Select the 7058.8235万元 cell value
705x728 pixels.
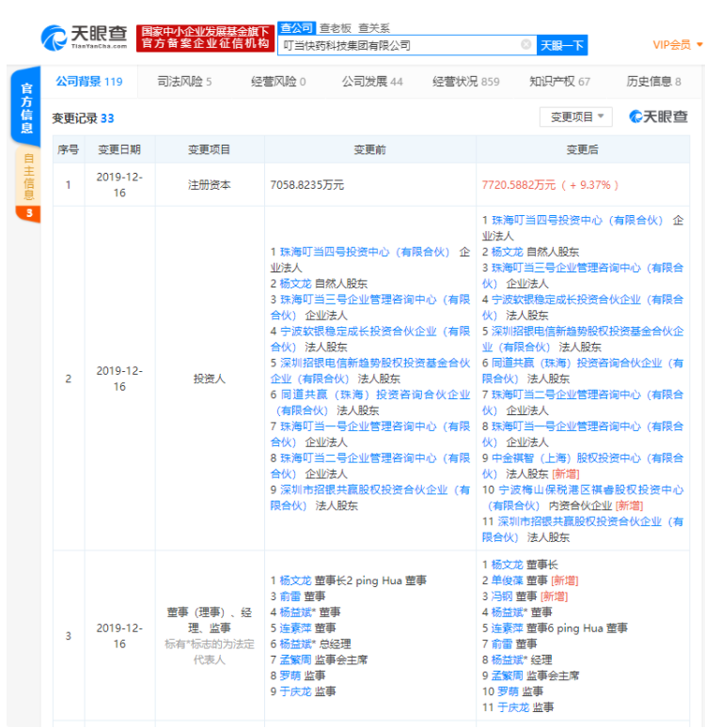pos(307,185)
